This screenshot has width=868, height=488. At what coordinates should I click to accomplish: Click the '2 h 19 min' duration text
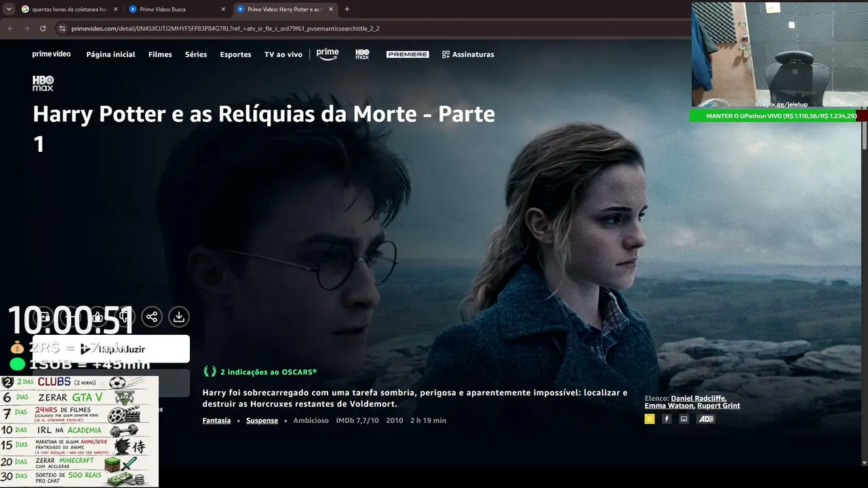pyautogui.click(x=428, y=420)
